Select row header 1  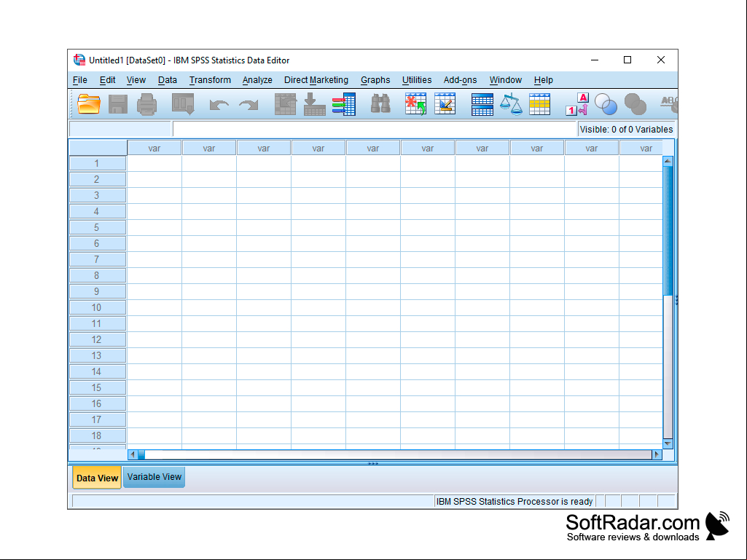[98, 163]
